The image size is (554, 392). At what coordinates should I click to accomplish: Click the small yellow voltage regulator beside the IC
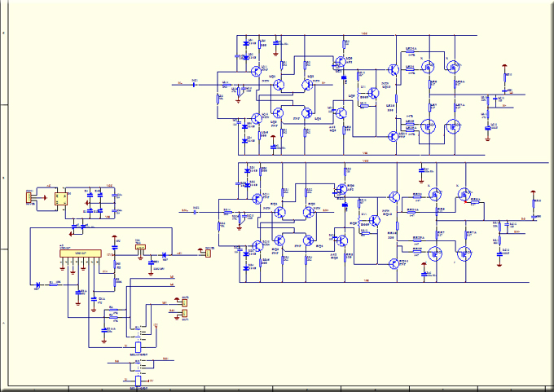[140, 248]
